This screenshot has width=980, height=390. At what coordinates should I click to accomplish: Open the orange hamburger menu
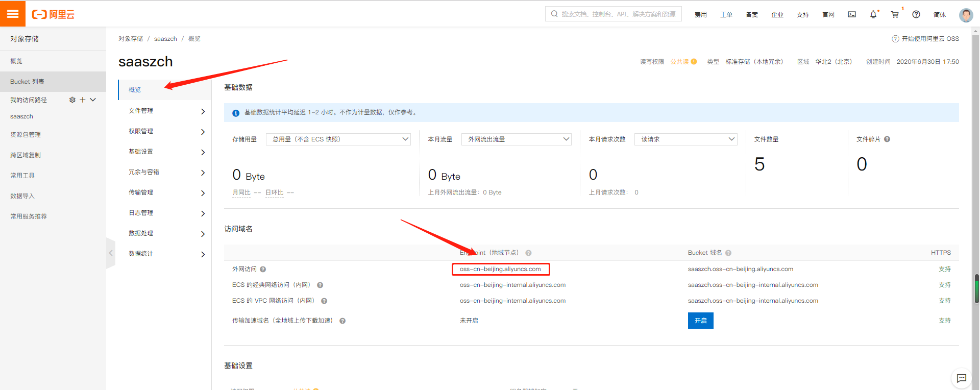(13, 14)
